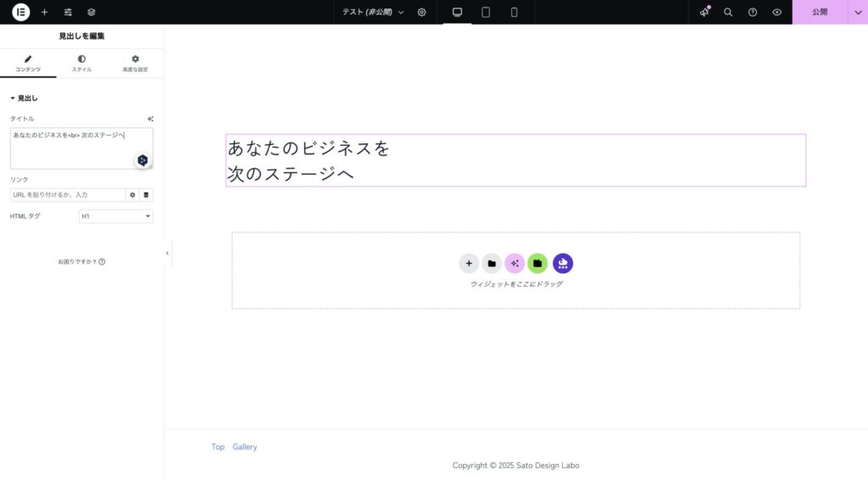This screenshot has height=480, width=868.
Task: Click the 見出しを編集 panel title
Action: coord(81,36)
